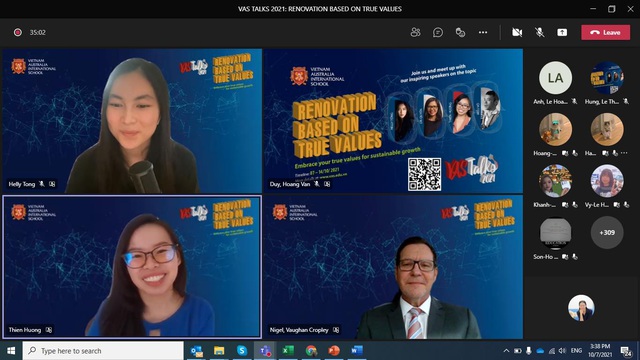
Task: Expand the system tray hidden icons chevron
Action: (506, 351)
